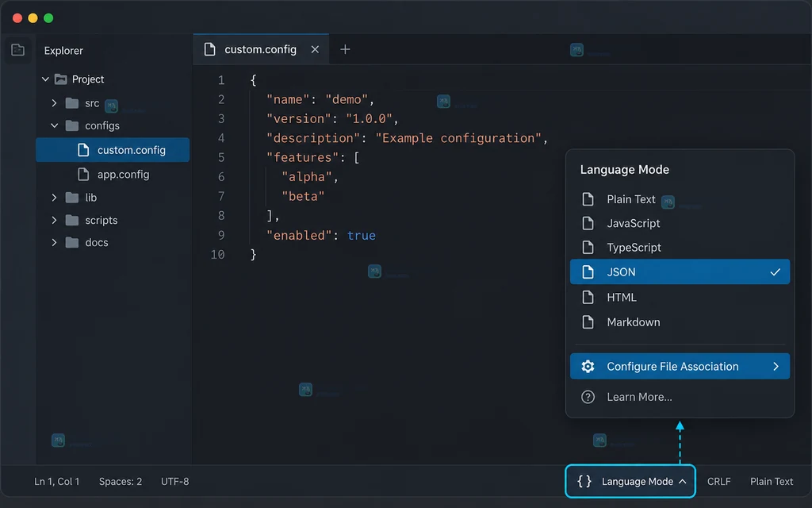Click the docs folder icon
The height and width of the screenshot is (508, 812).
point(72,243)
